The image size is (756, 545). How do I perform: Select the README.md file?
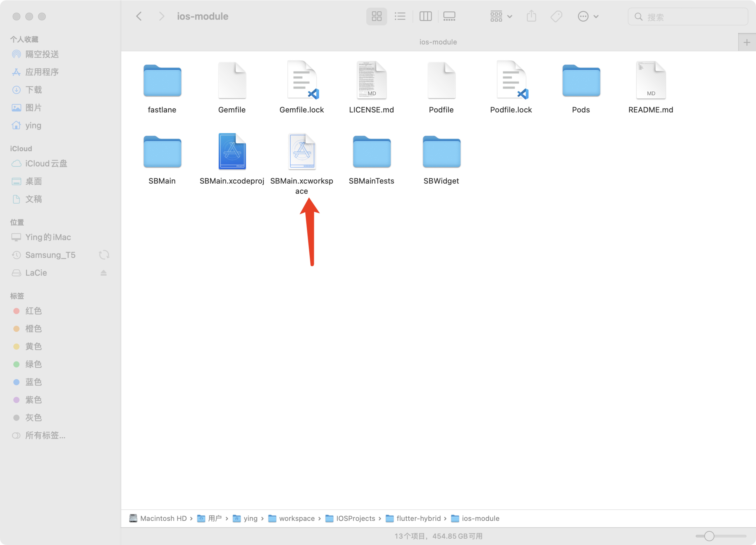pyautogui.click(x=650, y=80)
